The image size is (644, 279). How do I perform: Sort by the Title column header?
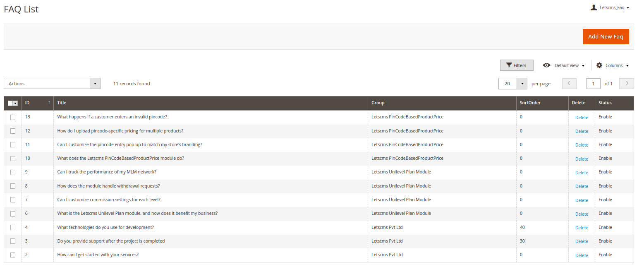(x=62, y=103)
